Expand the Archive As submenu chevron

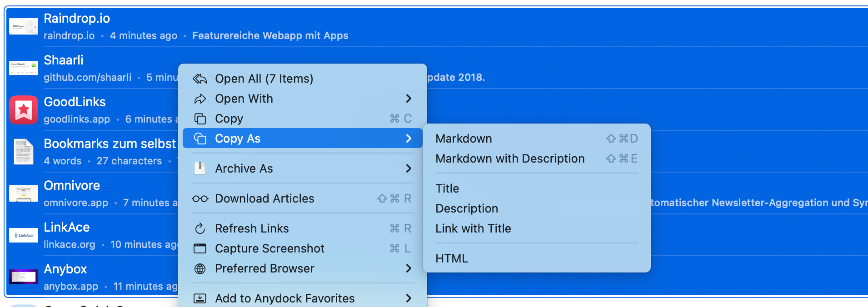point(409,168)
